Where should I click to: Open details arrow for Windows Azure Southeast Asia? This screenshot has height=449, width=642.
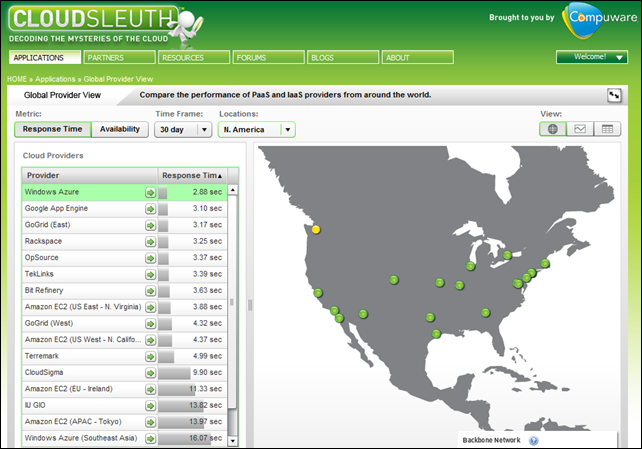tap(150, 438)
